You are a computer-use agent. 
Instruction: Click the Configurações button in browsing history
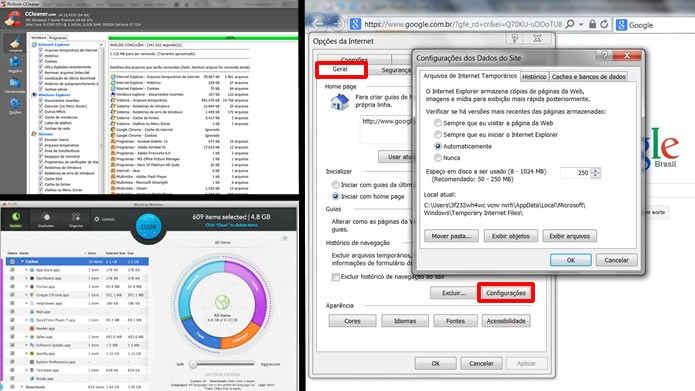pos(506,293)
